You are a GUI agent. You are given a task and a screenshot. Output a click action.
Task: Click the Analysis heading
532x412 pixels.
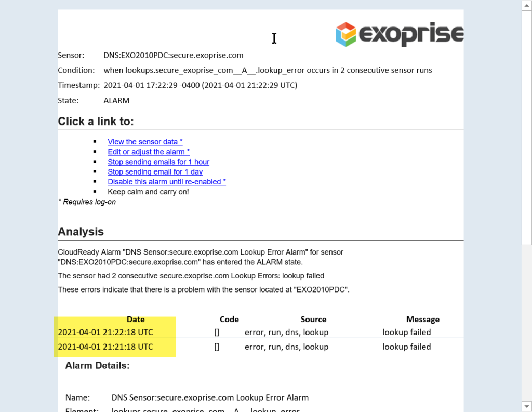tap(81, 232)
